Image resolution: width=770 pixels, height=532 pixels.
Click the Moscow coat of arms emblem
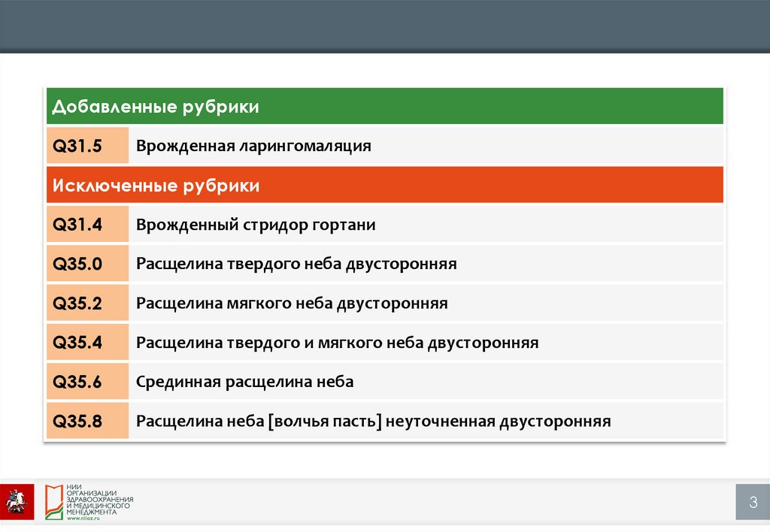pos(15,501)
